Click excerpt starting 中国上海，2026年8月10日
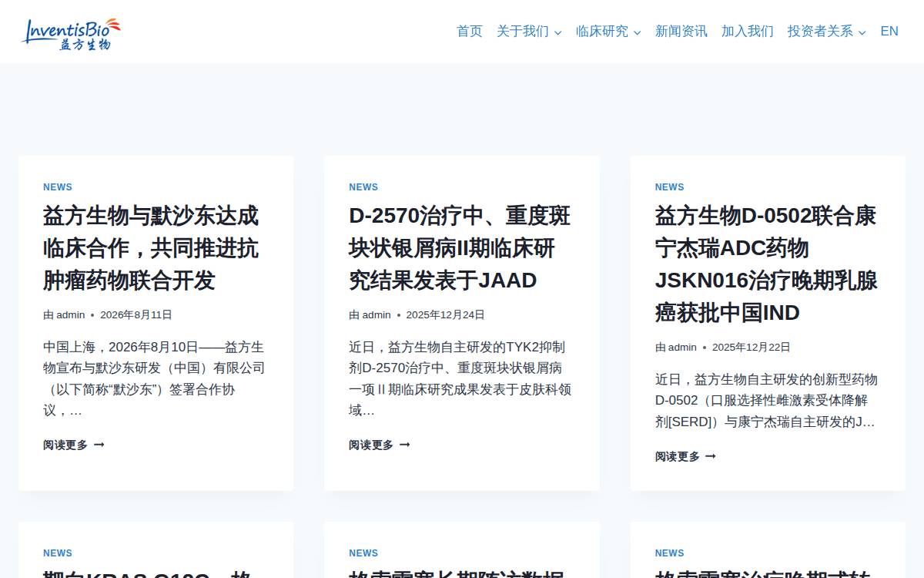 tap(154, 379)
